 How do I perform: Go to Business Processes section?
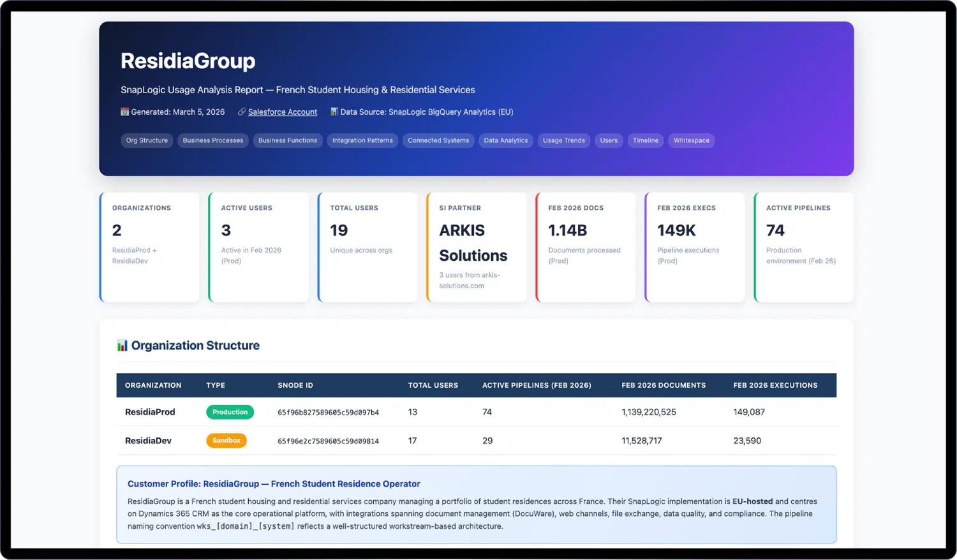click(213, 140)
